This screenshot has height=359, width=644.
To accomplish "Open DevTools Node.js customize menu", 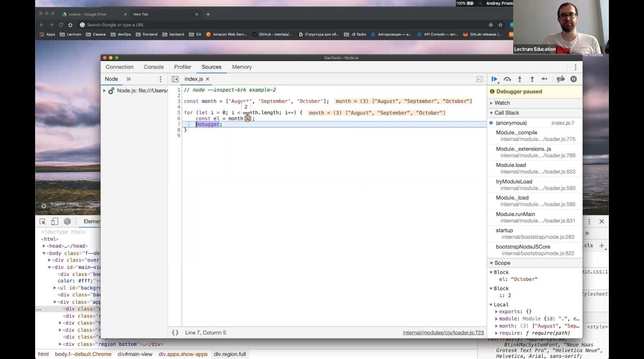I will 575,67.
